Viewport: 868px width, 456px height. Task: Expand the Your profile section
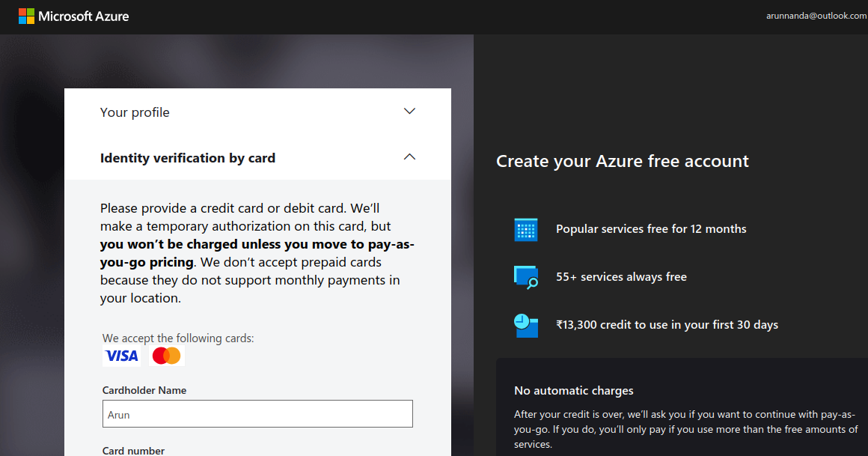pyautogui.click(x=409, y=112)
